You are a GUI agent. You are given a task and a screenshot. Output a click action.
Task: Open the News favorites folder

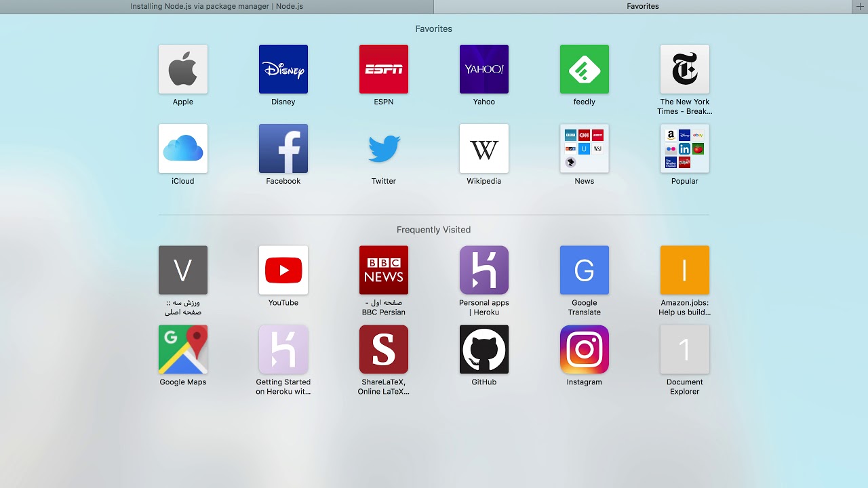[585, 148]
